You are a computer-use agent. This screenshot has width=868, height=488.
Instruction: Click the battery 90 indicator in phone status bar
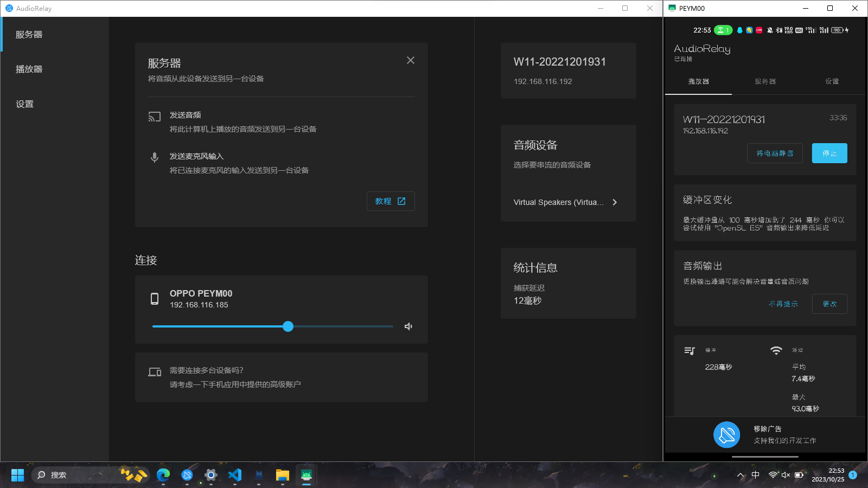point(838,30)
